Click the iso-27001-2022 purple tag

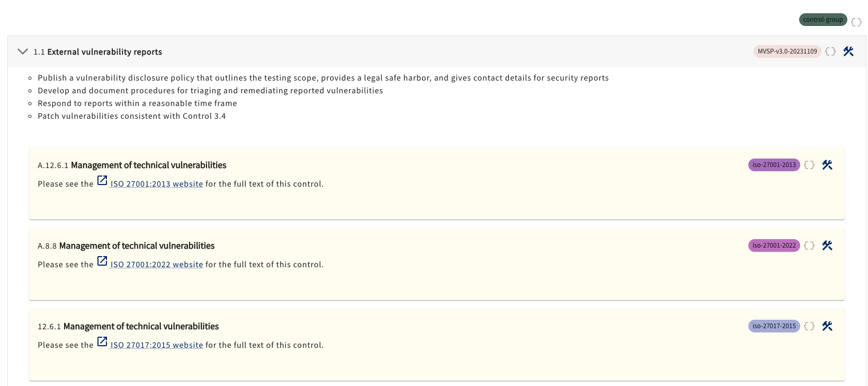click(x=774, y=245)
